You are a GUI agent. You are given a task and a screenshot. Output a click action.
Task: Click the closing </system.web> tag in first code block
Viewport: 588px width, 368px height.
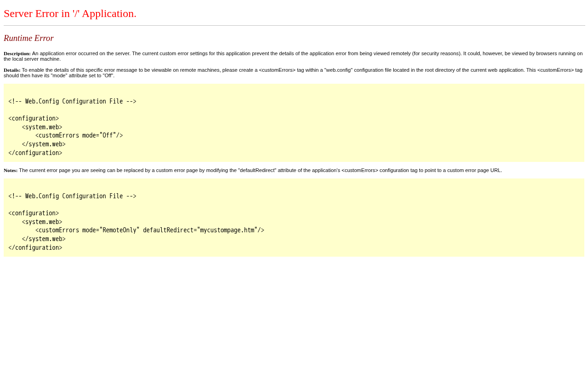click(x=44, y=144)
